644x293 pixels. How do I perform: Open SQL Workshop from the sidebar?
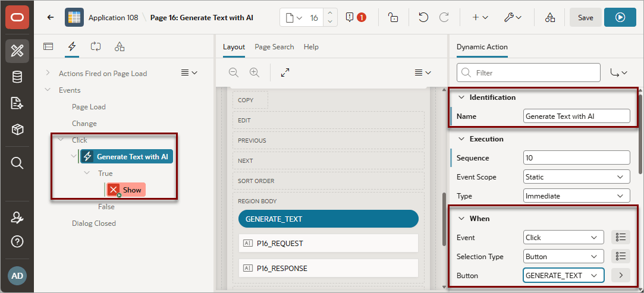tap(17, 77)
